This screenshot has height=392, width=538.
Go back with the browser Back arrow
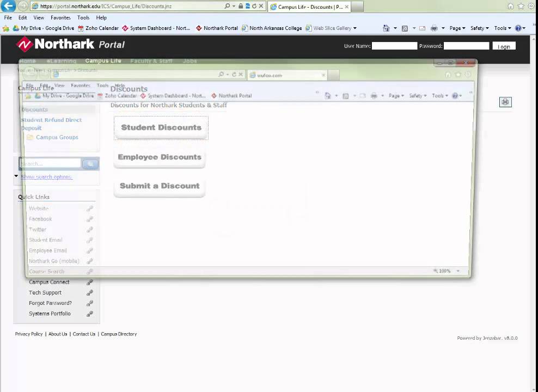coord(8,6)
